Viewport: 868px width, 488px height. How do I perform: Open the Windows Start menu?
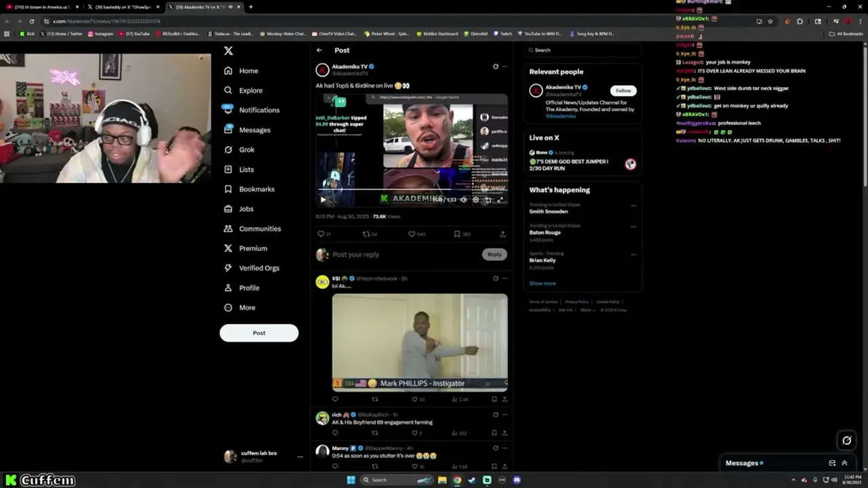click(351, 480)
